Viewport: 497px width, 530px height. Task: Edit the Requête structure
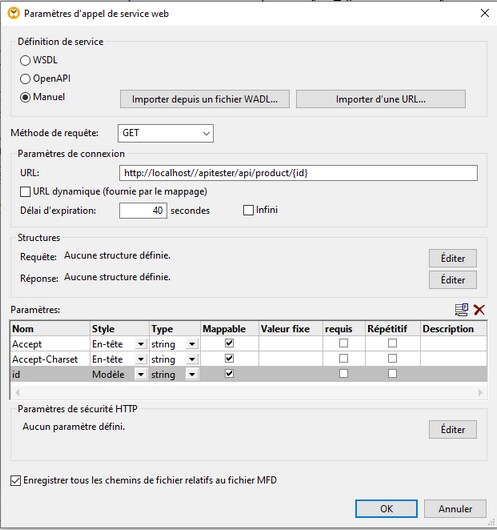point(453,258)
